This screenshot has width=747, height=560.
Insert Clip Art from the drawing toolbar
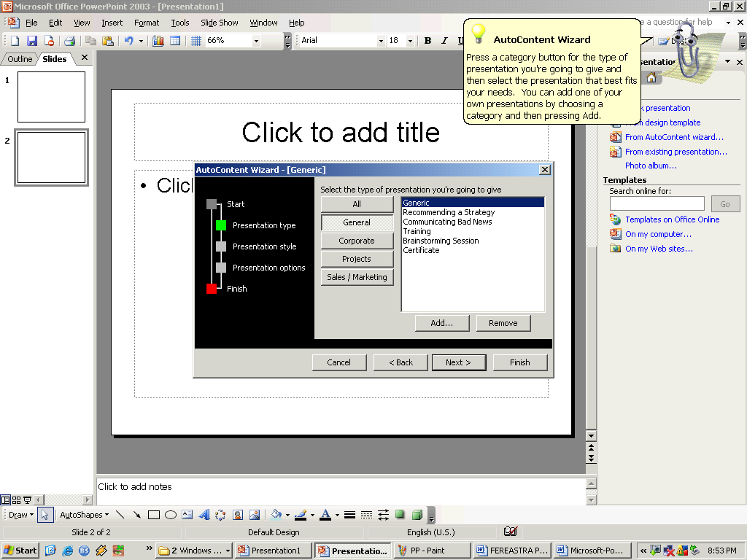coord(238,515)
